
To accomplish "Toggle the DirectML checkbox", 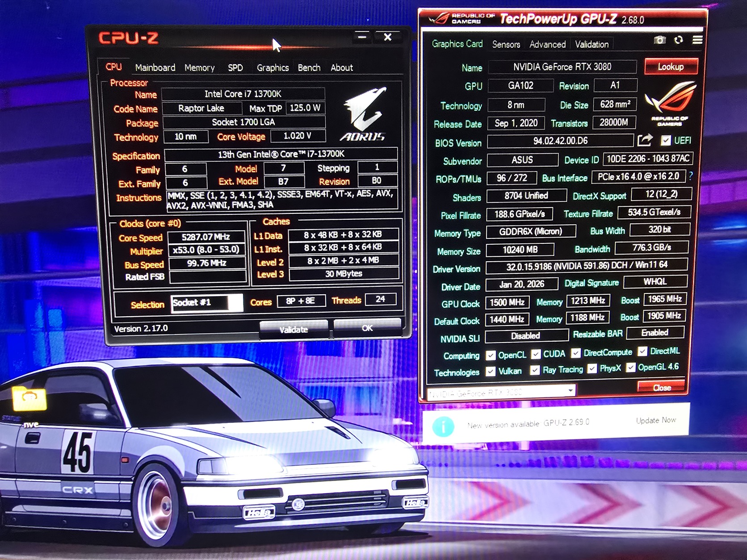I will [642, 351].
